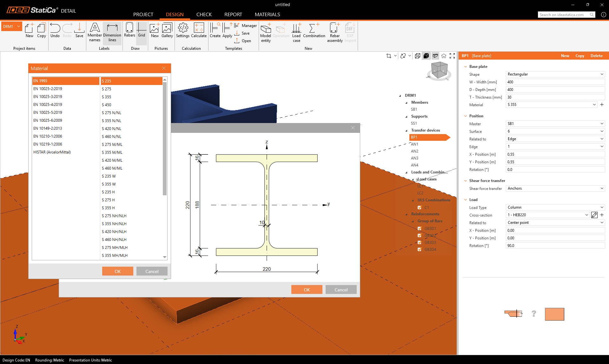Uncheck the GB3D1 reinforcement checkbox
609x364 pixels.
coord(420,229)
